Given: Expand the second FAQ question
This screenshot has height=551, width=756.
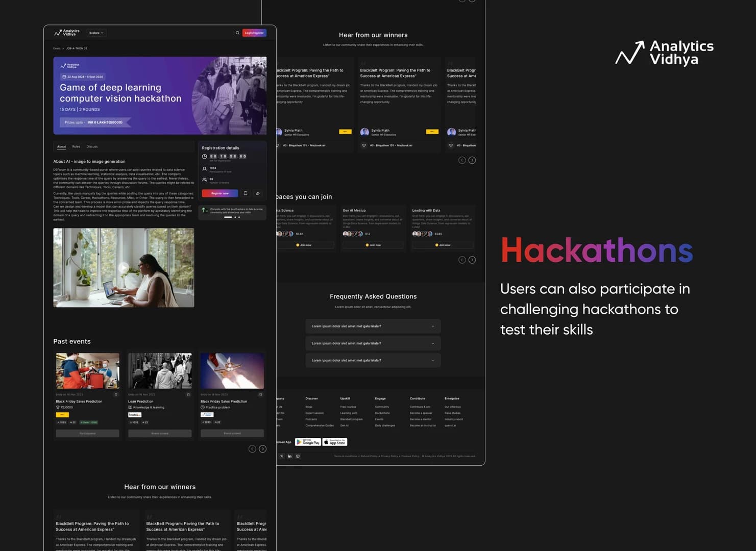Looking at the screenshot, I should pos(373,343).
